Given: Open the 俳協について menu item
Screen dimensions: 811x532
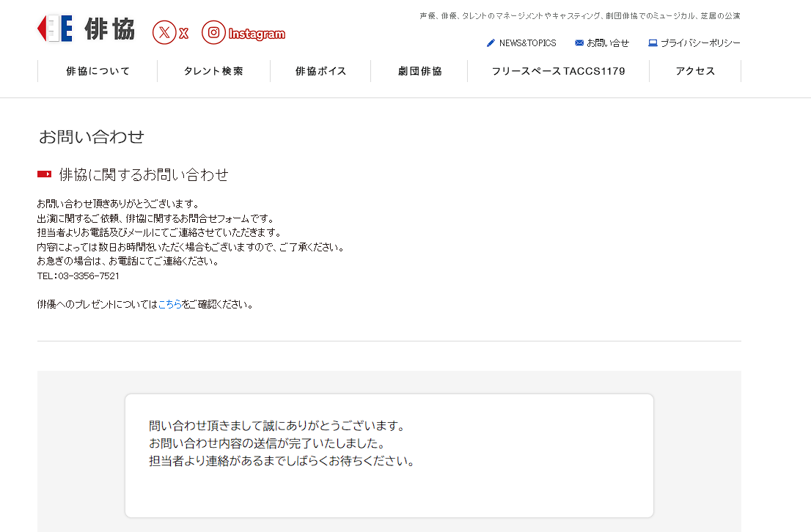Looking at the screenshot, I should point(98,71).
